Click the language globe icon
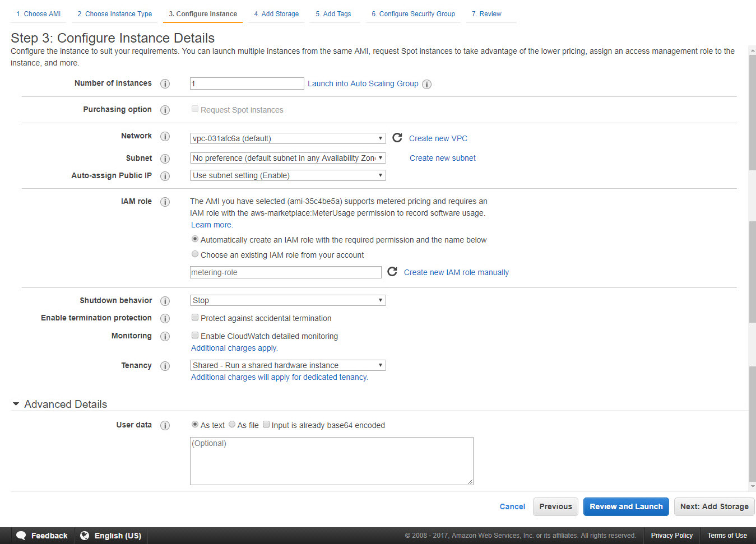The image size is (756, 544). (85, 536)
